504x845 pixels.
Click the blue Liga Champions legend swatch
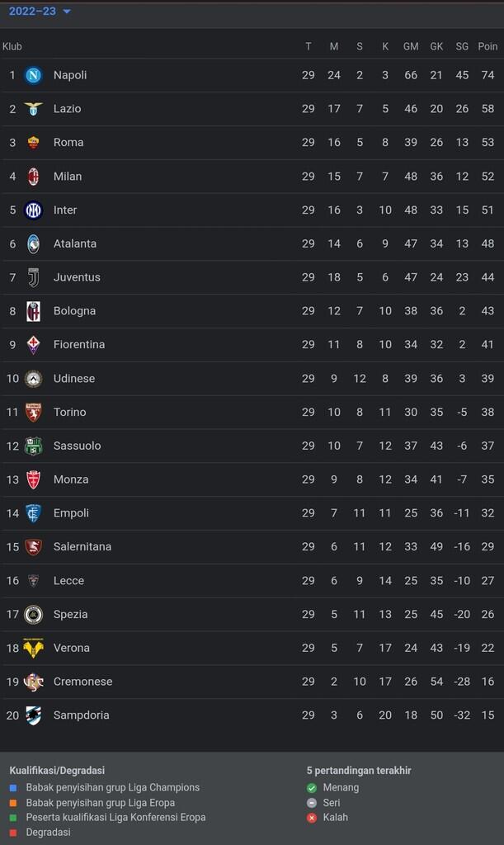tap(13, 788)
